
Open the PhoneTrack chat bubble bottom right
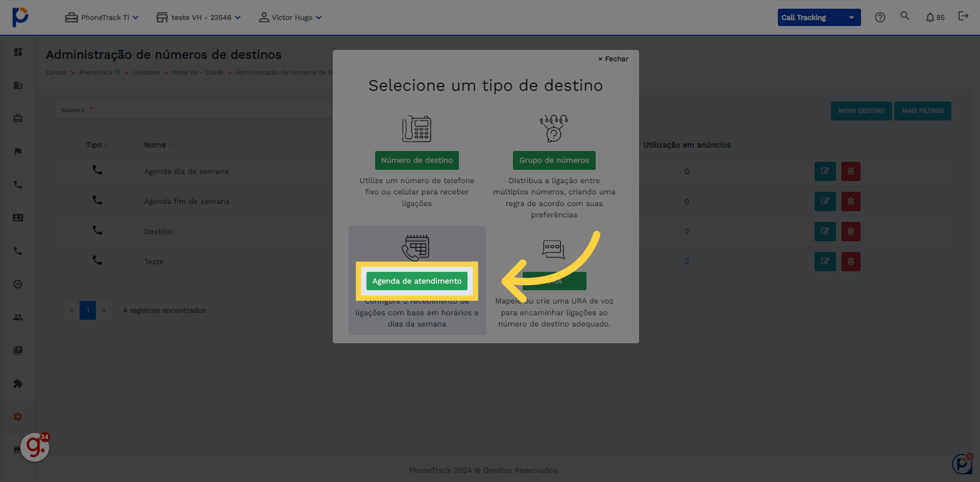click(x=962, y=464)
